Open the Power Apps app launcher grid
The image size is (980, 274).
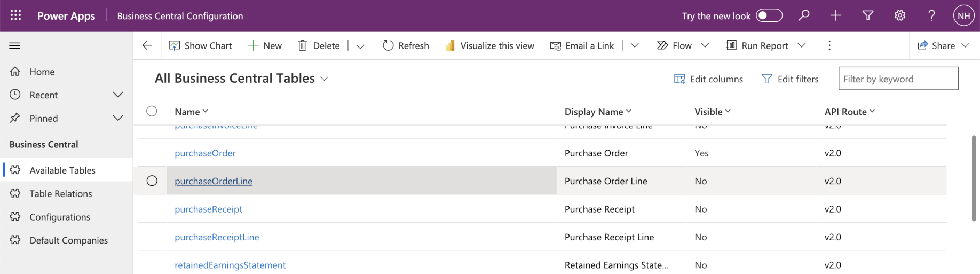pyautogui.click(x=15, y=15)
